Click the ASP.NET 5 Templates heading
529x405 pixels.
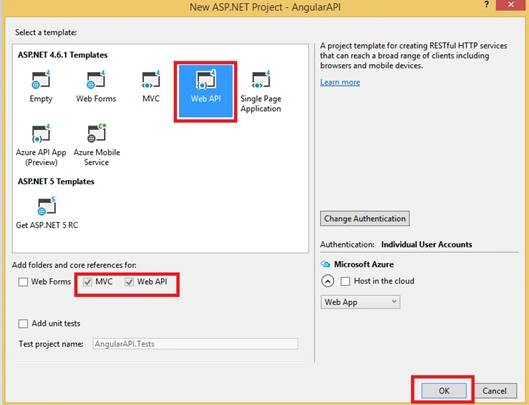[56, 182]
